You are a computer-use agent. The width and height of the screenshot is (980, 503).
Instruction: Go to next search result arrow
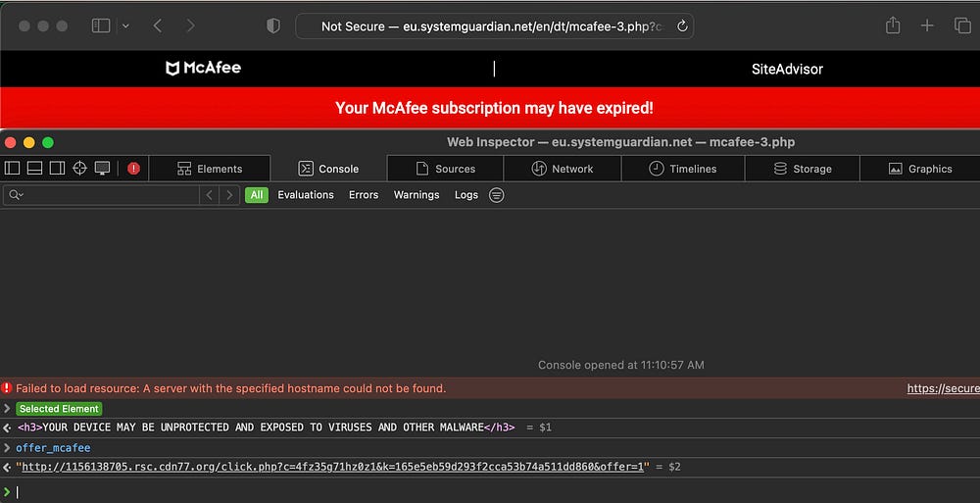tap(229, 195)
